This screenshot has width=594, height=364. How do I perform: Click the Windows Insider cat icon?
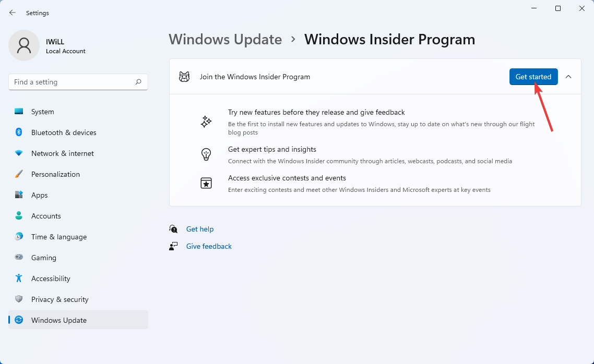pyautogui.click(x=184, y=77)
